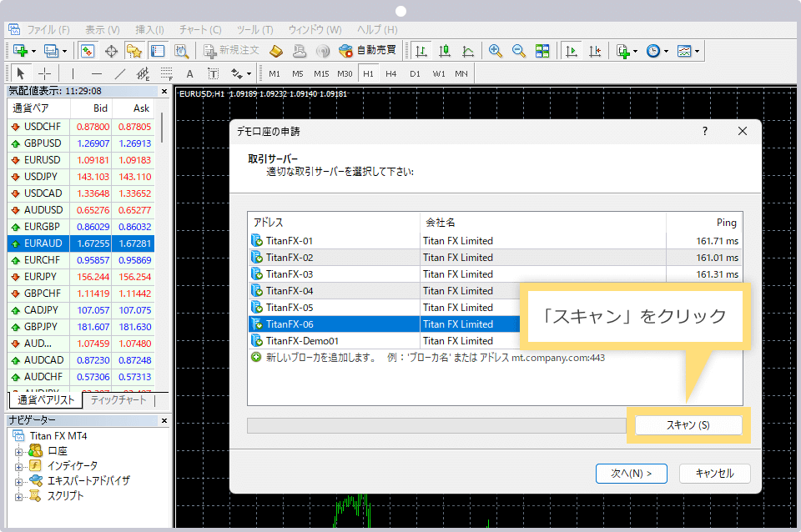Image resolution: width=801 pixels, height=532 pixels.
Task: Click the スキャン (S) button
Action: pos(688,424)
